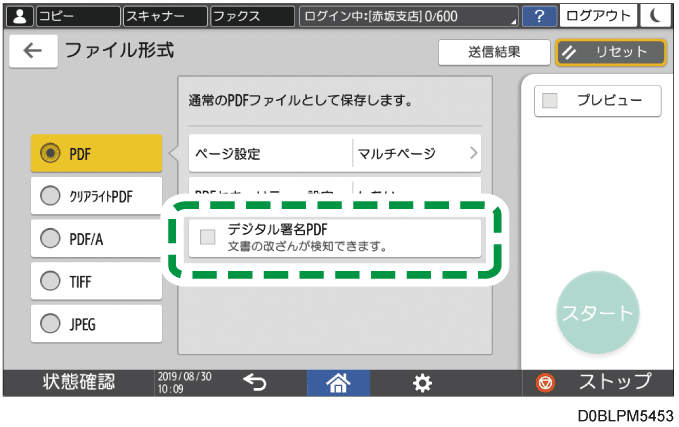Go to the home screen icon
This screenshot has height=427, width=679.
(x=338, y=383)
